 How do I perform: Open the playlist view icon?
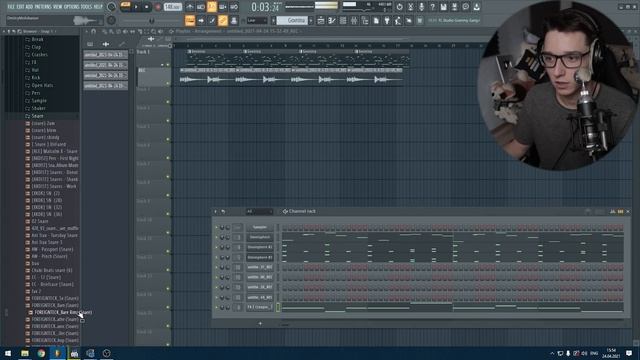321,20
